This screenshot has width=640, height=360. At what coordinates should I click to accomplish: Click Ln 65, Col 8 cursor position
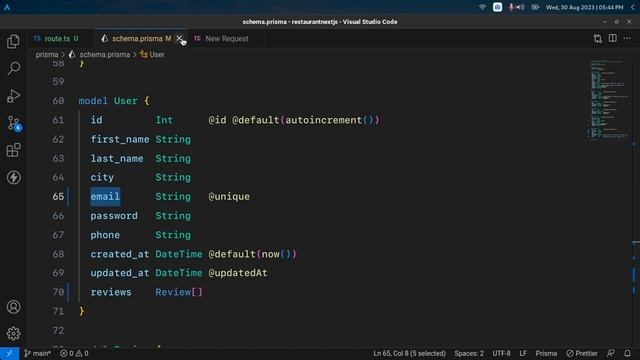tap(409, 353)
